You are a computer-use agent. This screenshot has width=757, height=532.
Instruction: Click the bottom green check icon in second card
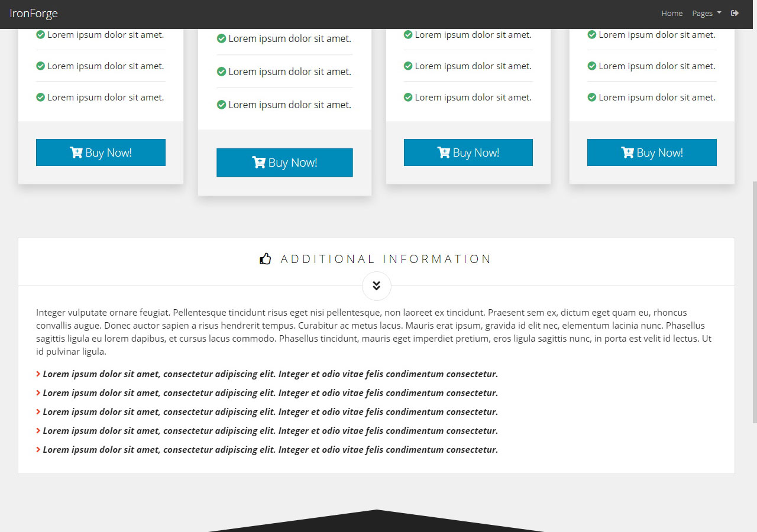(x=222, y=105)
